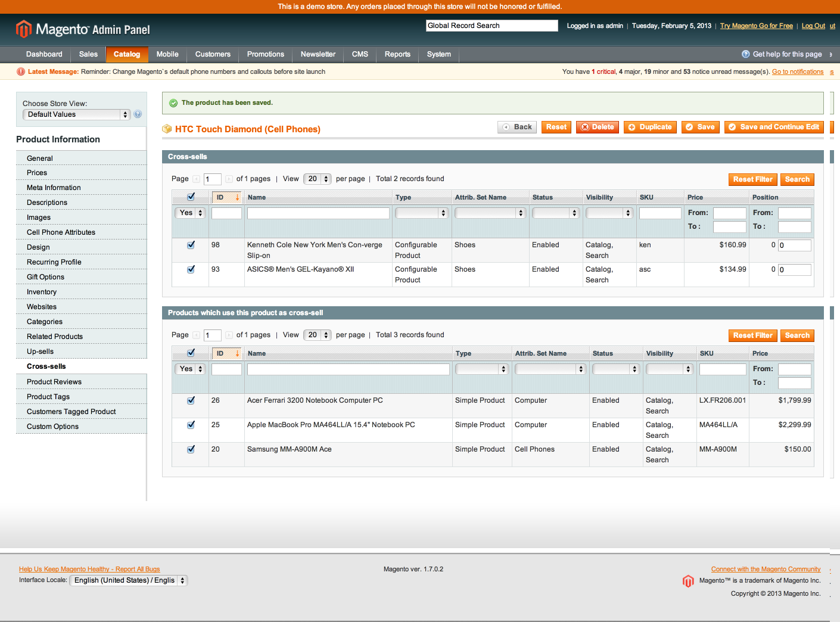Open the Sales menu

(88, 54)
